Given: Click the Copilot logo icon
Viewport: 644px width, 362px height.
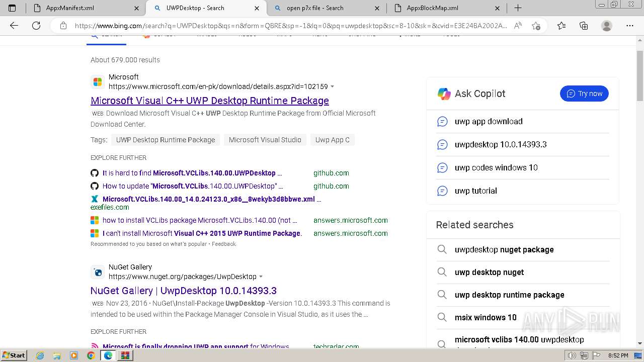Looking at the screenshot, I should tap(444, 94).
